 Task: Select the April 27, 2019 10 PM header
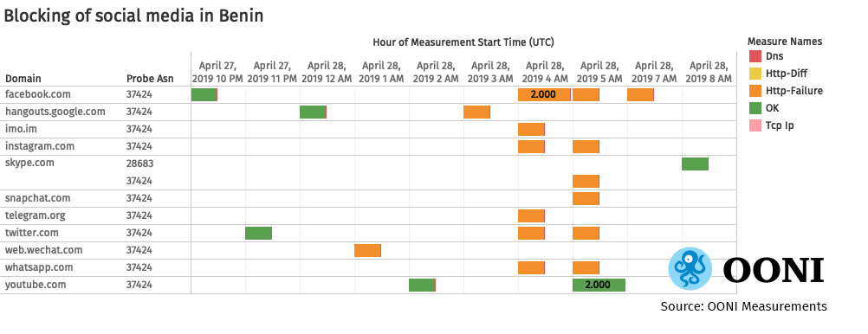click(x=217, y=72)
